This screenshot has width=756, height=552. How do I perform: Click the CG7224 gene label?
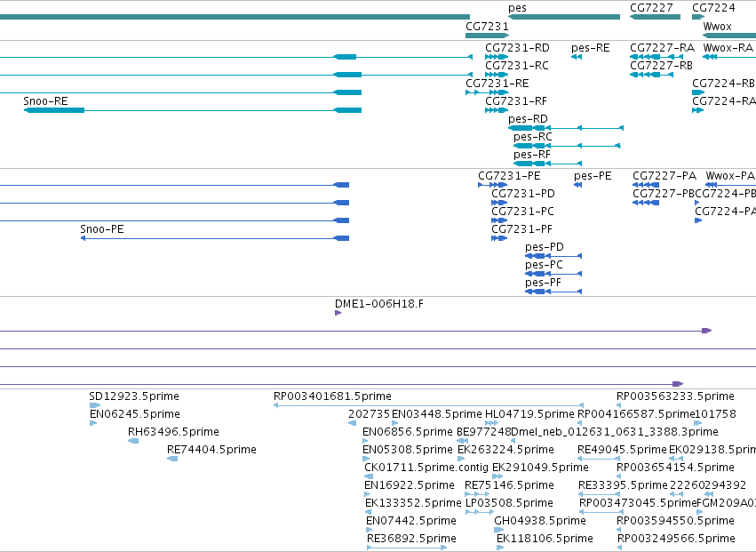pyautogui.click(x=713, y=8)
